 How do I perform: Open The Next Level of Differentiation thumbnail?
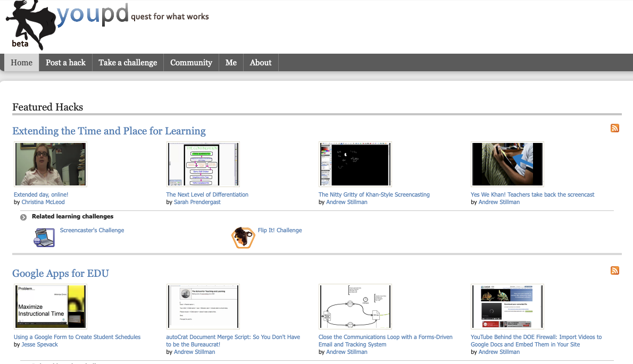(x=203, y=164)
